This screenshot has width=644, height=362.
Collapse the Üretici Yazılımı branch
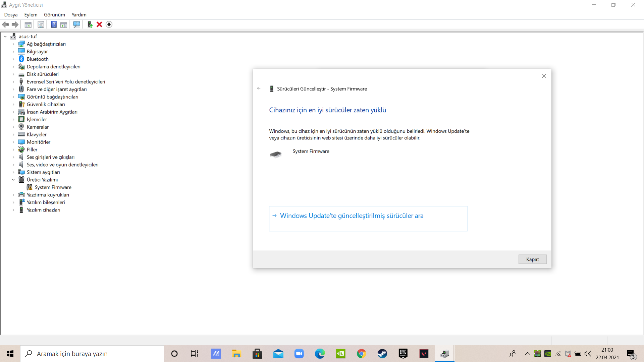(x=13, y=180)
